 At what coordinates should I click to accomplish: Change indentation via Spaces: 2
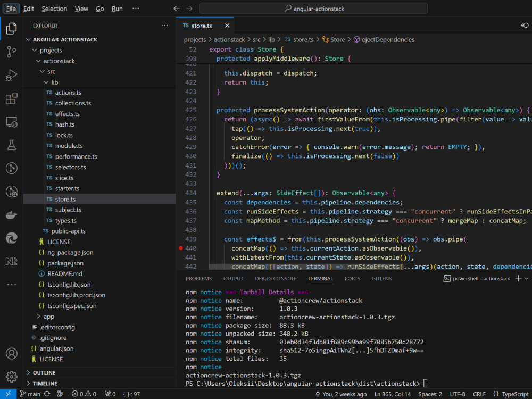pos(430,394)
